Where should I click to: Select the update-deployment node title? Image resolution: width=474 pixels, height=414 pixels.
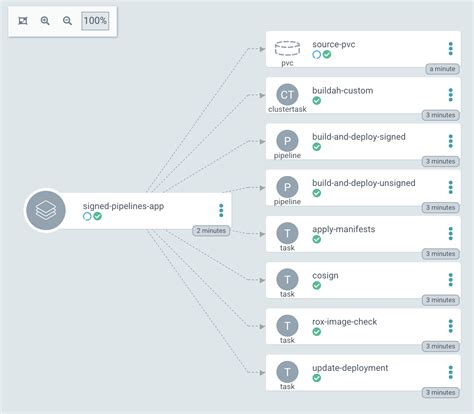(350, 368)
